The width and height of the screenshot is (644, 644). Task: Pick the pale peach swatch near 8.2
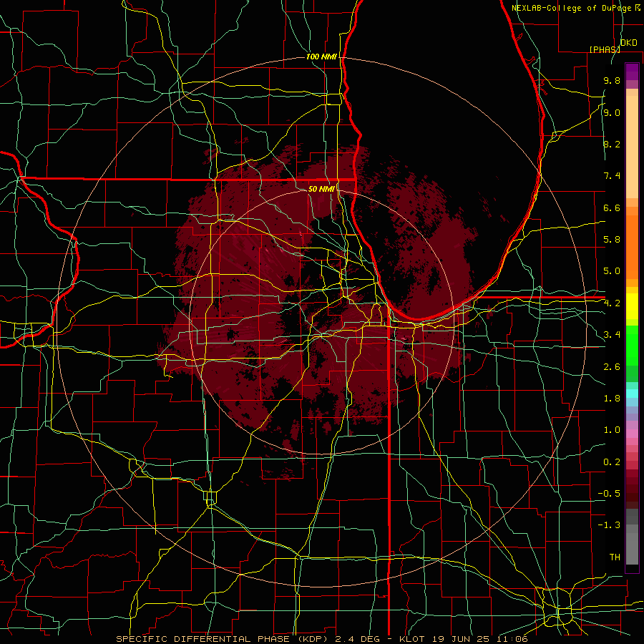(632, 147)
